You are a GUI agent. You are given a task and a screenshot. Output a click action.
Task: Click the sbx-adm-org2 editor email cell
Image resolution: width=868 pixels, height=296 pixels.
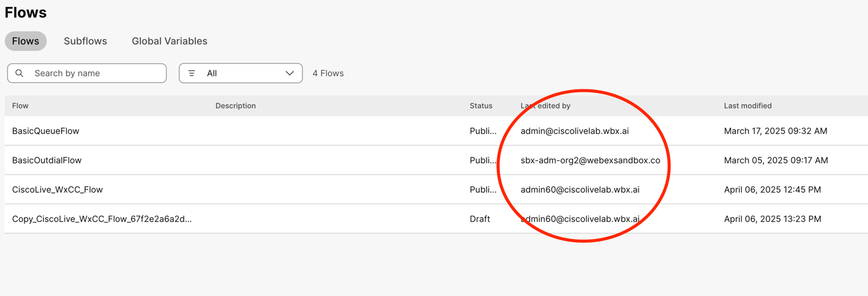click(590, 160)
